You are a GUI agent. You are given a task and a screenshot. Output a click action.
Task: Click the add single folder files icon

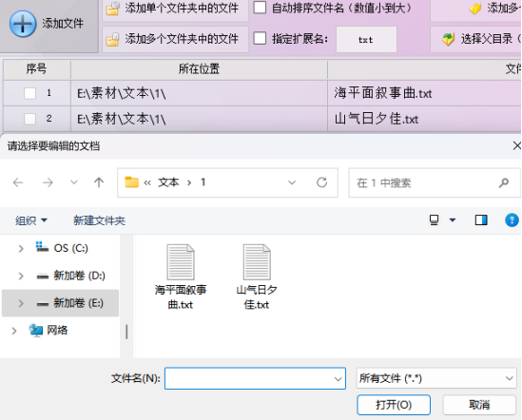pyautogui.click(x=113, y=9)
